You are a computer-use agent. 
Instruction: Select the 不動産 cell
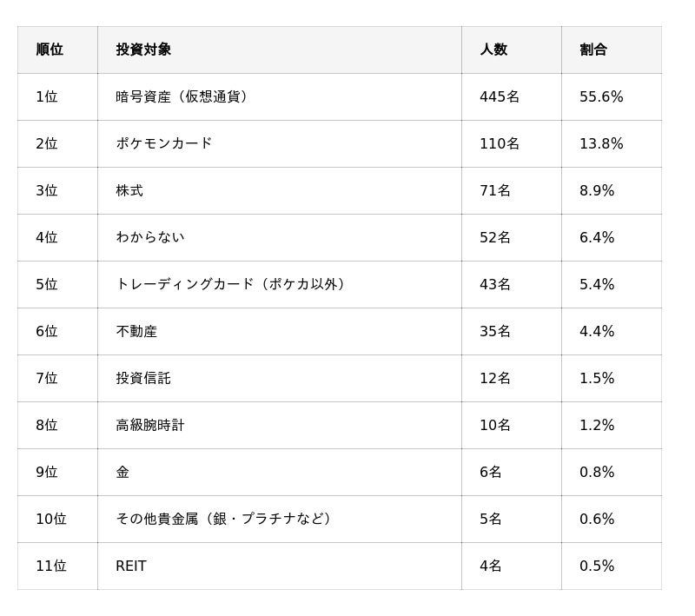pyautogui.click(x=136, y=331)
